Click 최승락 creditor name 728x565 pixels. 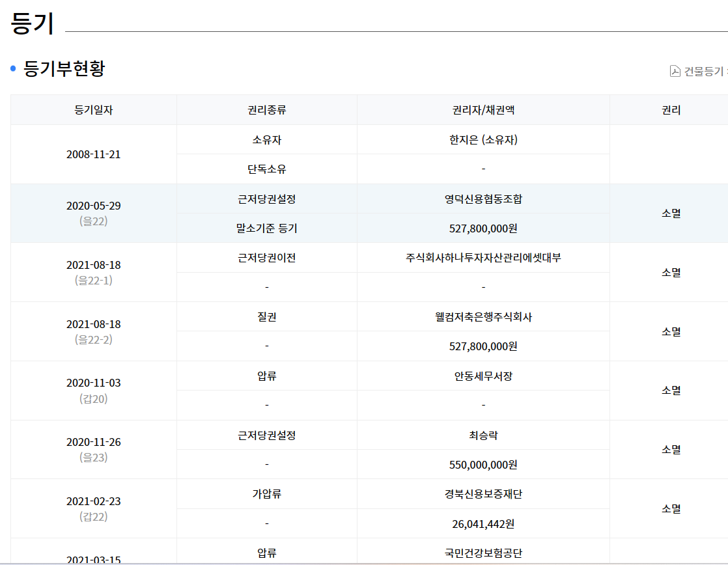(483, 435)
